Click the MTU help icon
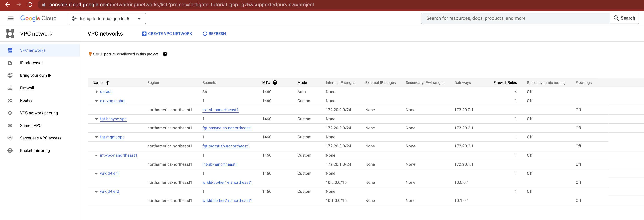The height and width of the screenshot is (220, 644). coord(275,82)
